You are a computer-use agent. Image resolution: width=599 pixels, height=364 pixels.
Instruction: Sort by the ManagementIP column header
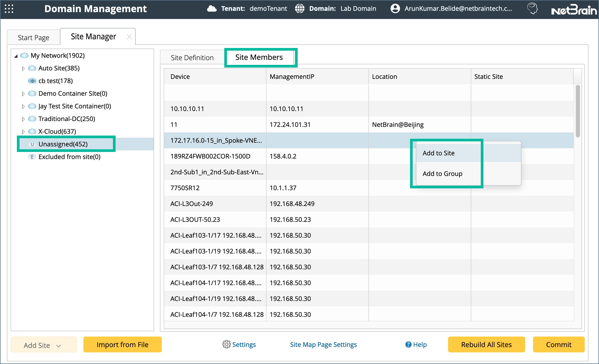point(317,76)
